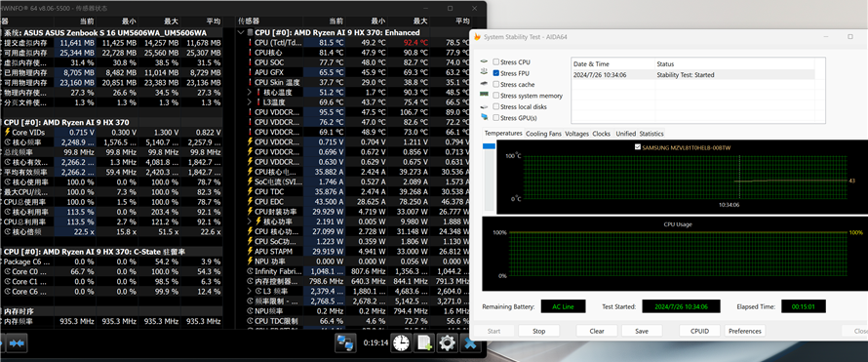Image resolution: width=868 pixels, height=362 pixels.
Task: Open AIDA64 Preferences
Action: 744,331
